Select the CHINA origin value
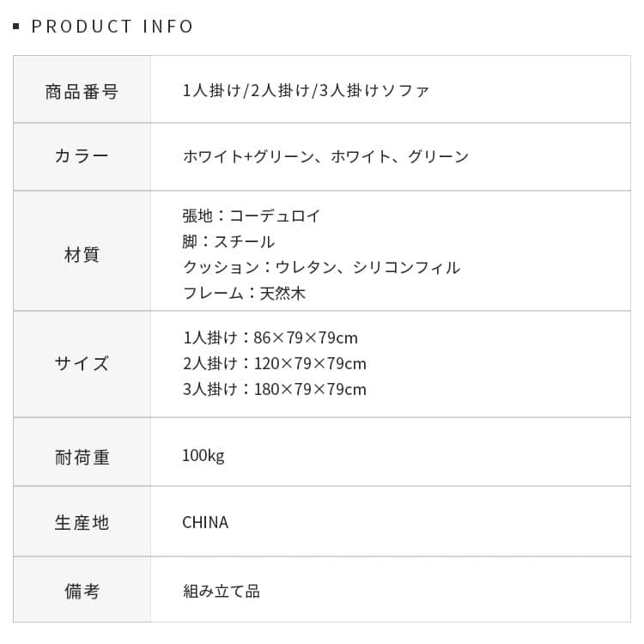The height and width of the screenshot is (644, 644). coord(205,522)
